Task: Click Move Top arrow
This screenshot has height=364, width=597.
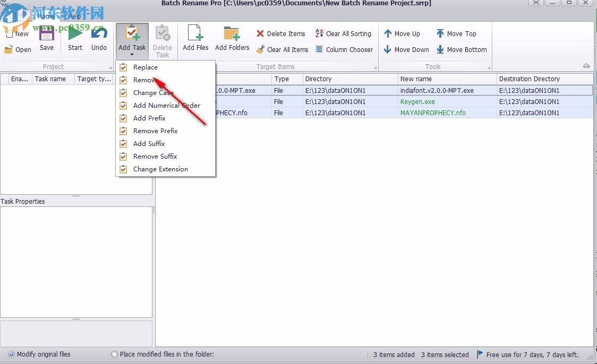Action: pyautogui.click(x=440, y=33)
